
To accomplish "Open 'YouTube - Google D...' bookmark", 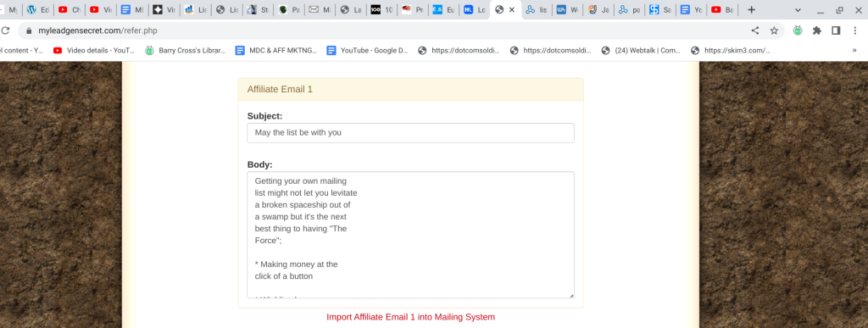I will coord(368,50).
